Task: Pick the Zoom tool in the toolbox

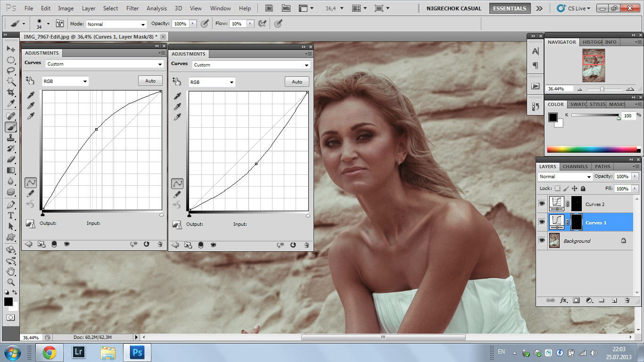Action: click(11, 282)
